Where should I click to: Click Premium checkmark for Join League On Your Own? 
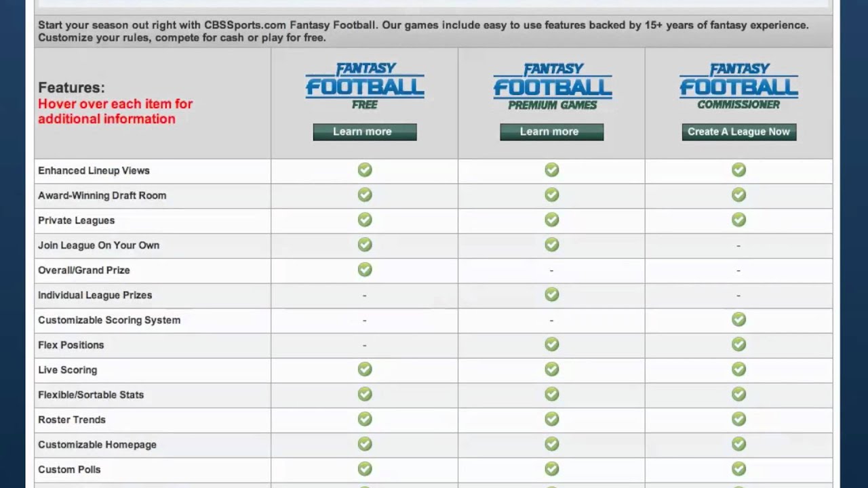[x=552, y=245]
